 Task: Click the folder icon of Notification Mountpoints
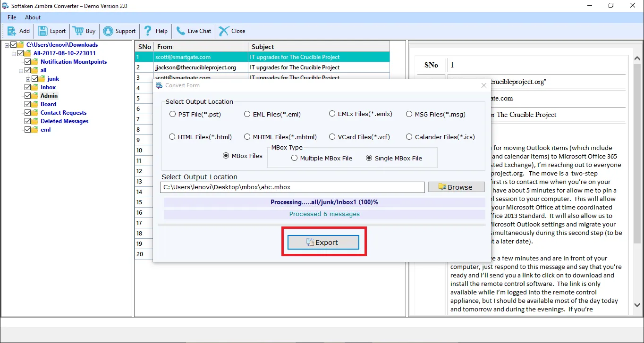pos(35,62)
